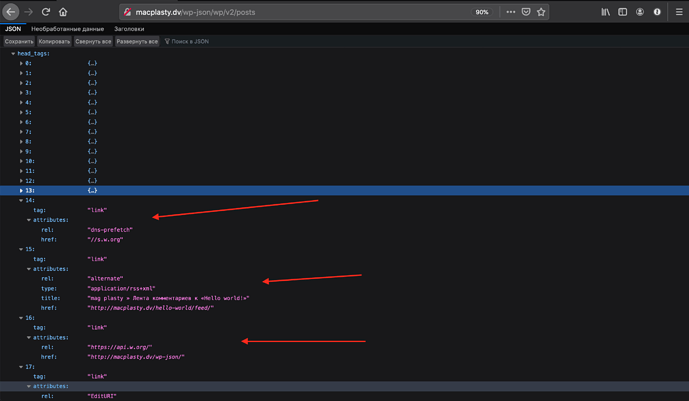689x401 pixels.
Task: Expand item 3 in head_tags
Action: 21,93
